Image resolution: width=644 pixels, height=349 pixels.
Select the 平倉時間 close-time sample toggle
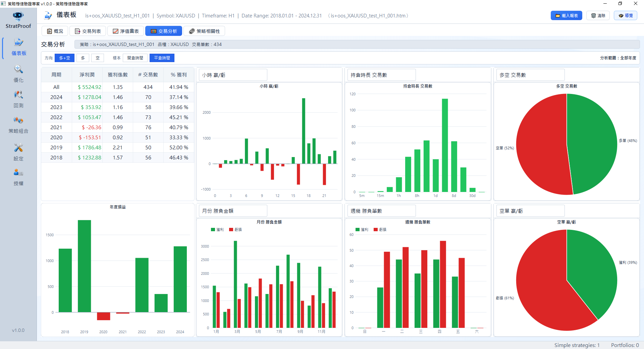coord(162,58)
